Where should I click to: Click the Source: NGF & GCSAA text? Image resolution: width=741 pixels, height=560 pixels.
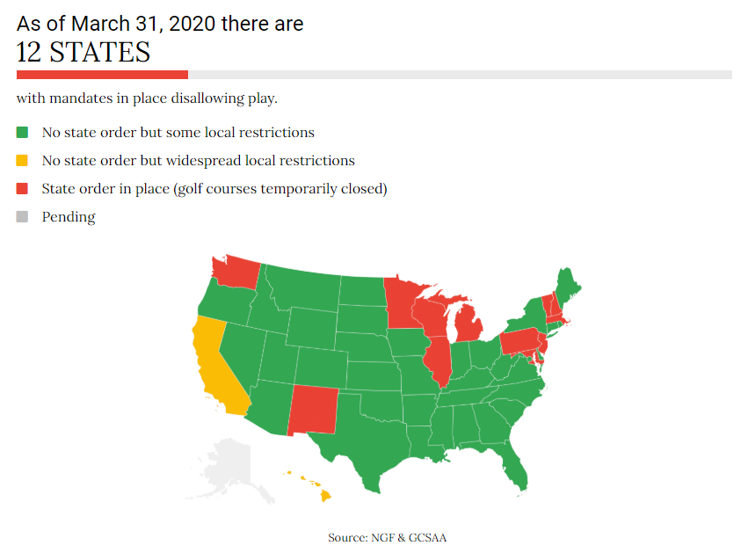(x=387, y=538)
